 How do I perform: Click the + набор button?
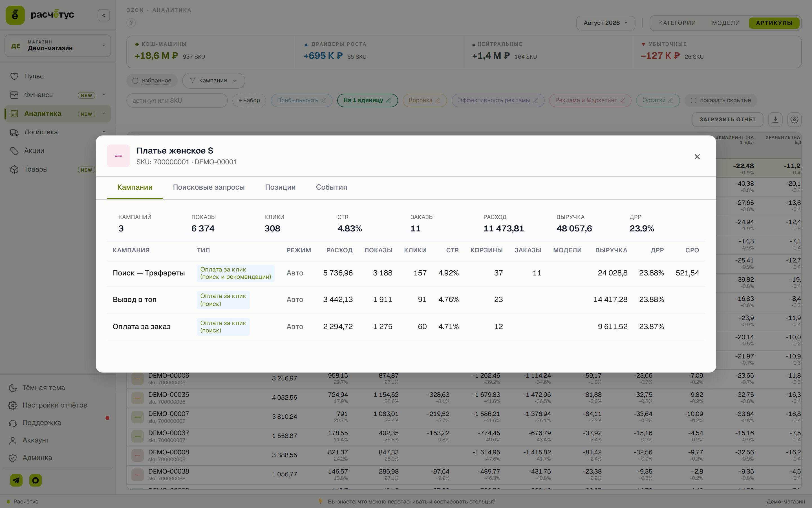click(x=249, y=100)
